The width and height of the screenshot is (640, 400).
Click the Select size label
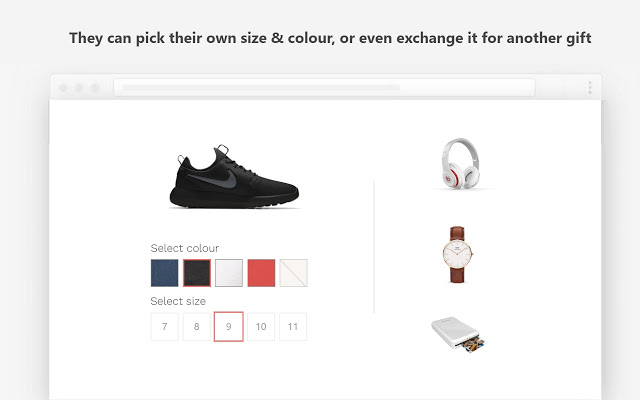click(x=178, y=301)
